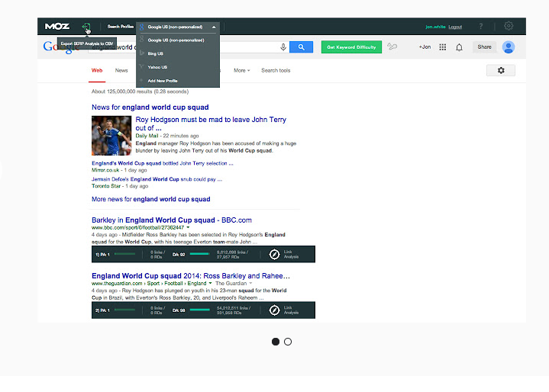Click the About 125,000,000 results text
Image resolution: width=549 pixels, height=392 pixels.
pos(140,92)
